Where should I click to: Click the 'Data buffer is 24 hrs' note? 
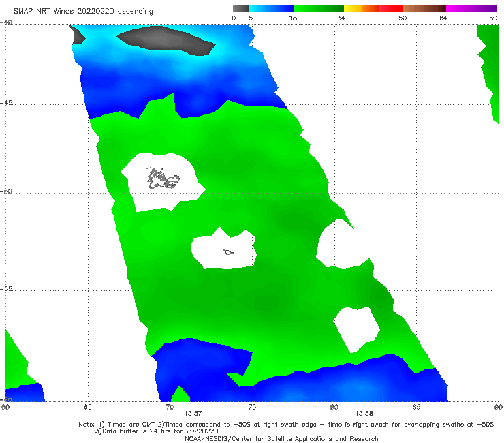157,431
